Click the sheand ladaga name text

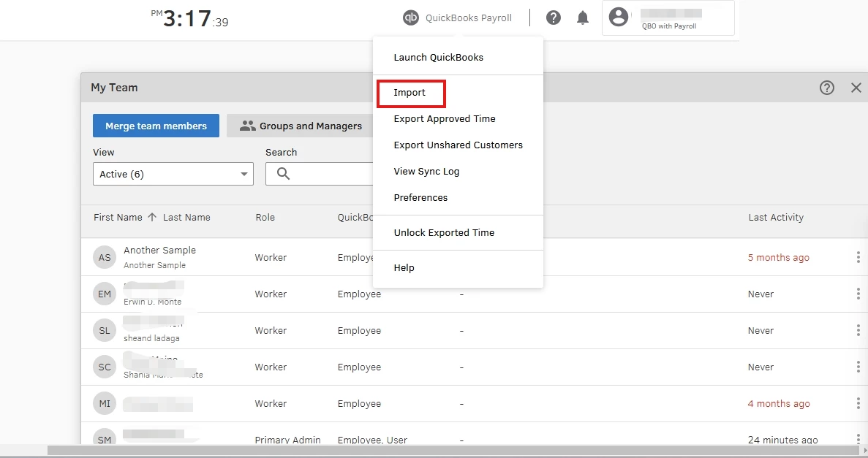coord(151,338)
